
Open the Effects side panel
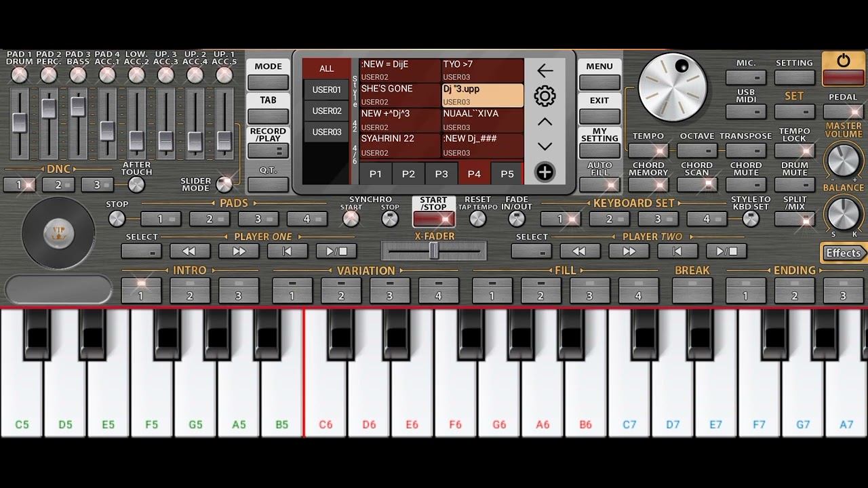click(844, 253)
